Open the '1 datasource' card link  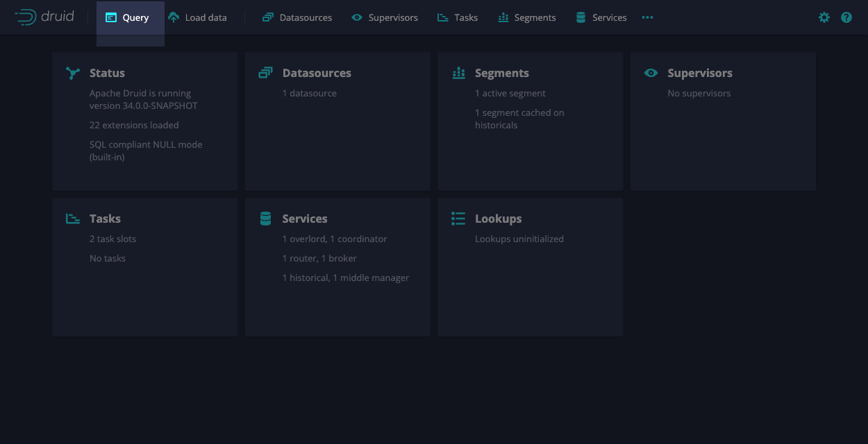[x=309, y=93]
